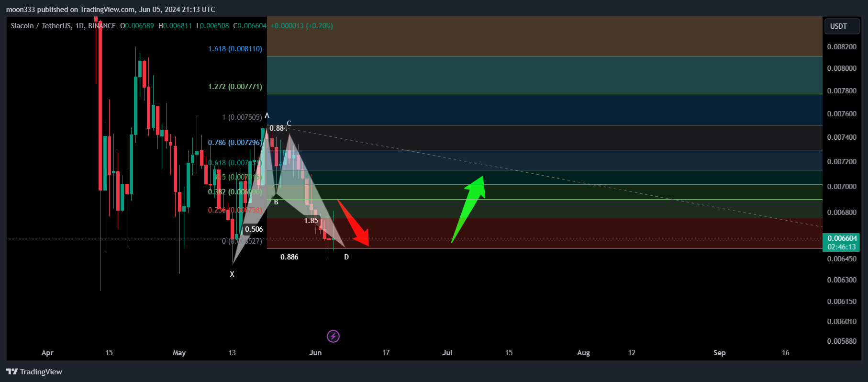Click the 0.008200 price axis label

[842, 47]
